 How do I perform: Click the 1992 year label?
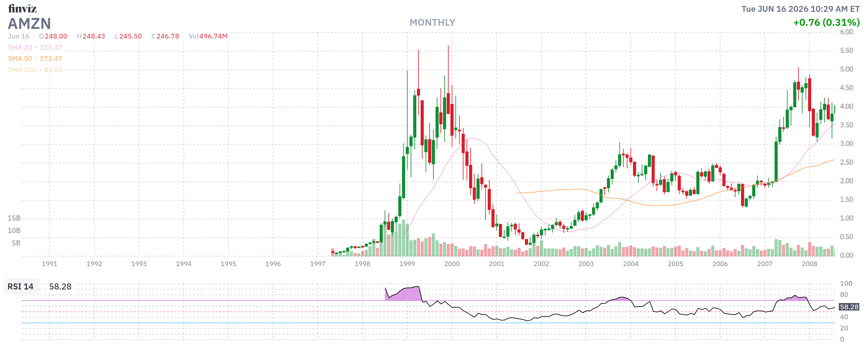click(x=94, y=264)
